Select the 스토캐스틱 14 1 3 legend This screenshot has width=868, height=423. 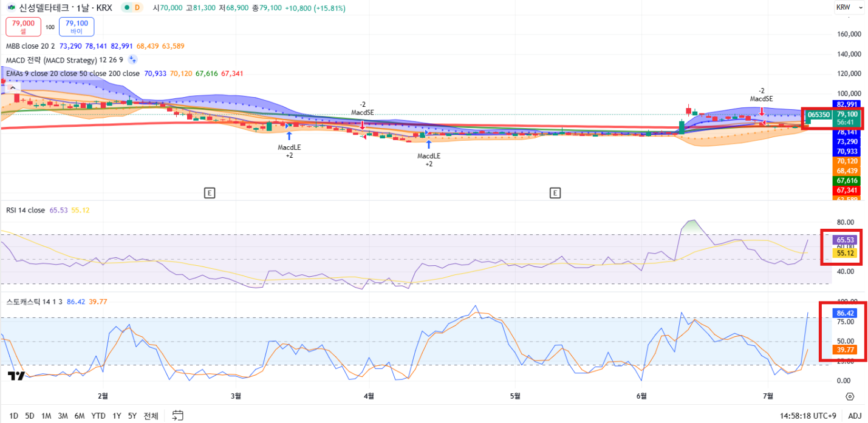tap(35, 301)
